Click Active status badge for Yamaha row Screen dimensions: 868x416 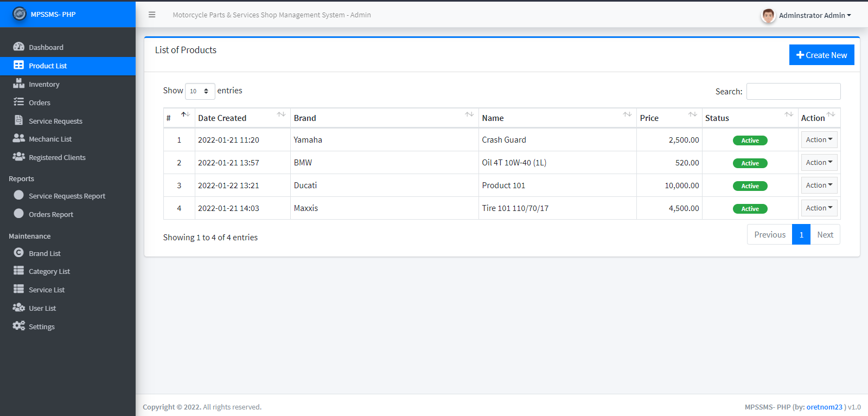pyautogui.click(x=750, y=140)
